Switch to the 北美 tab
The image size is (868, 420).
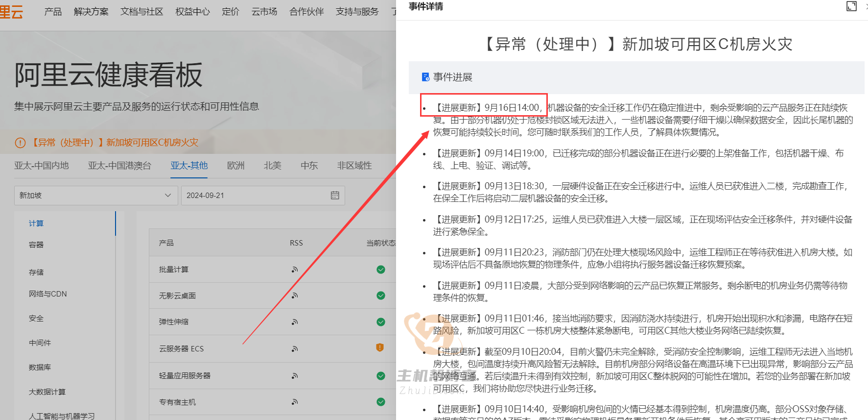[x=273, y=166]
